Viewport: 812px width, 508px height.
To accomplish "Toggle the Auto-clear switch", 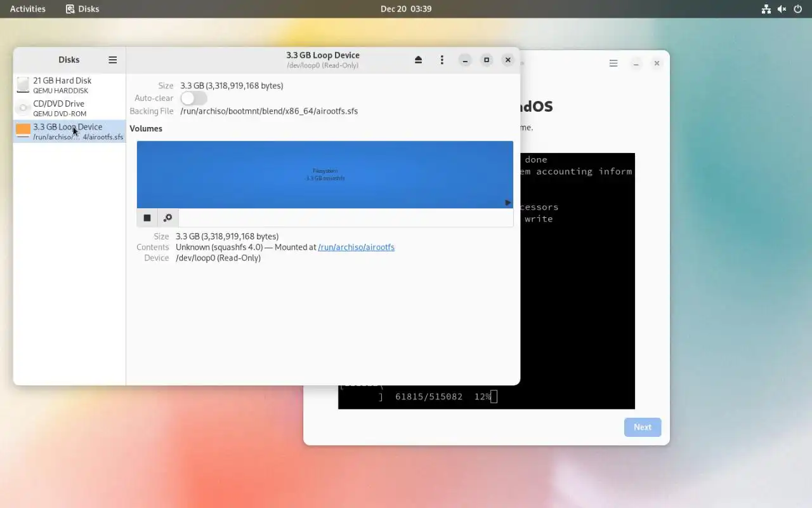I will click(193, 98).
